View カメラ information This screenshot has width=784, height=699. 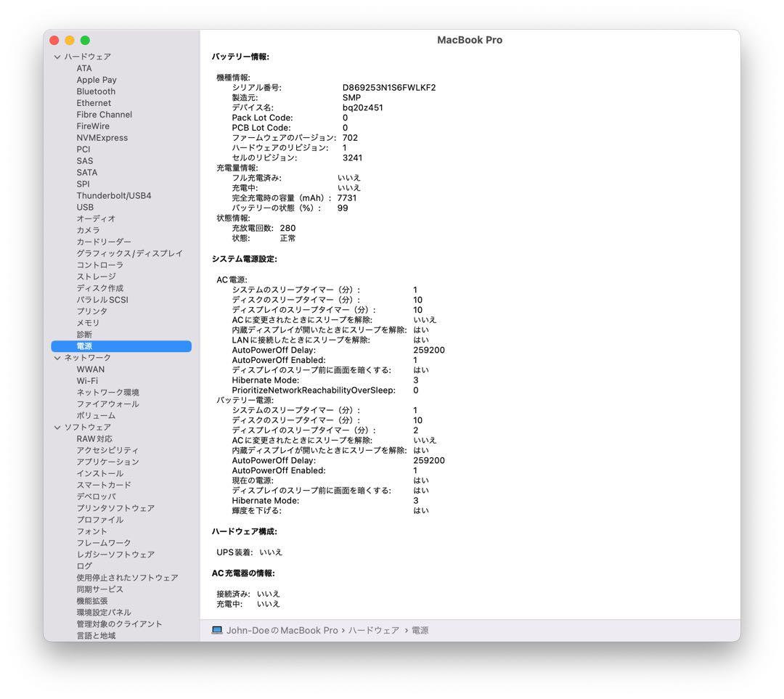pyautogui.click(x=87, y=230)
